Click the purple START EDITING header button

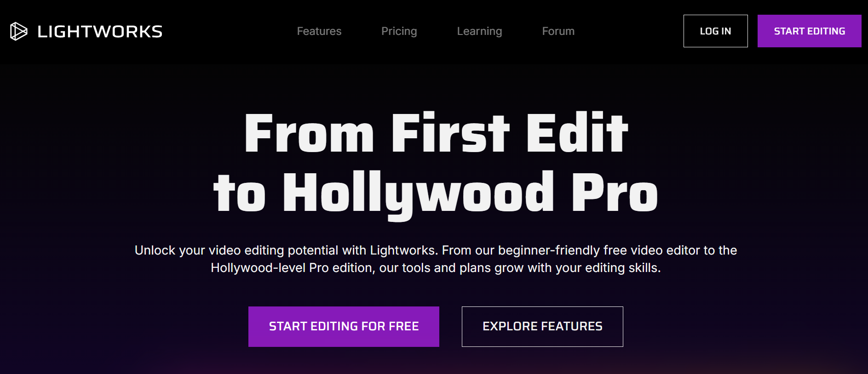[810, 31]
